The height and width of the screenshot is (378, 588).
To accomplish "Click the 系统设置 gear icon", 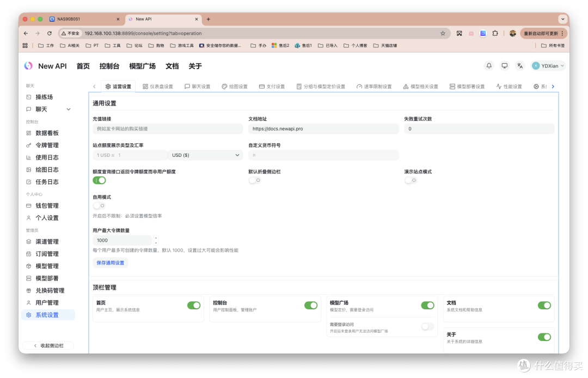I will coord(28,315).
